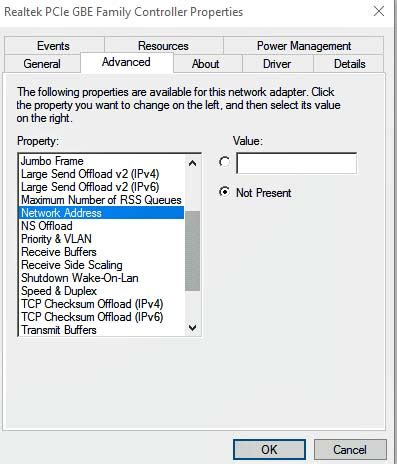Viewport: 397px width, 464px height.
Task: Select Priority & VLAN property
Action: click(x=101, y=239)
